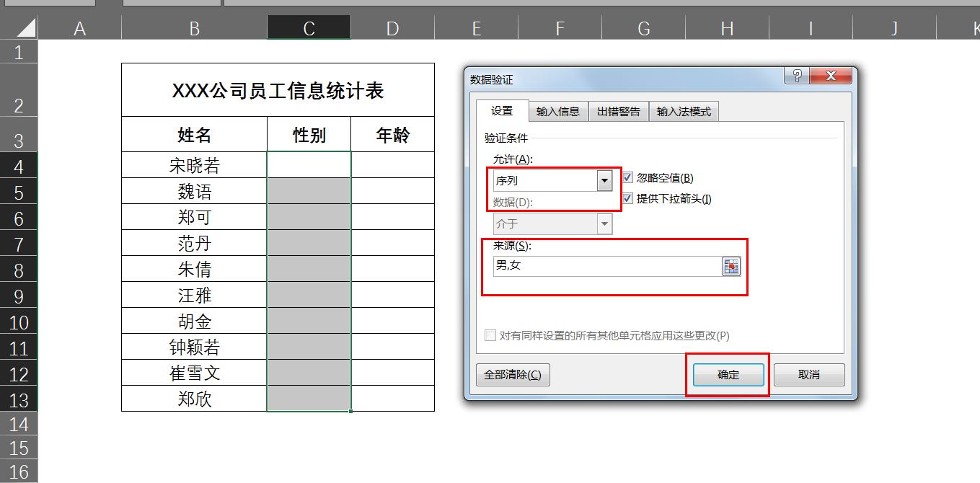
Task: Click the cell containing 魏语
Action: click(x=194, y=191)
